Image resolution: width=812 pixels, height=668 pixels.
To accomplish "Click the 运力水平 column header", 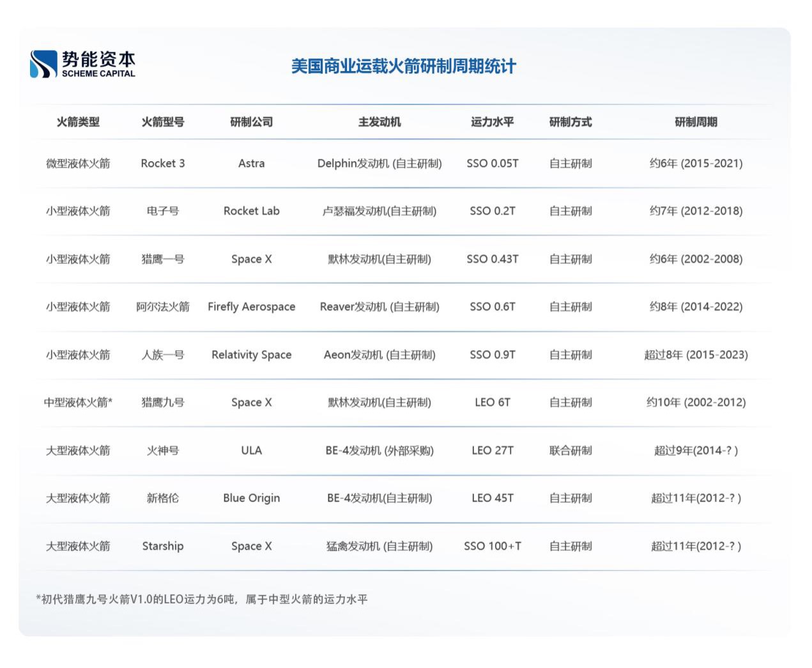I will pyautogui.click(x=493, y=122).
